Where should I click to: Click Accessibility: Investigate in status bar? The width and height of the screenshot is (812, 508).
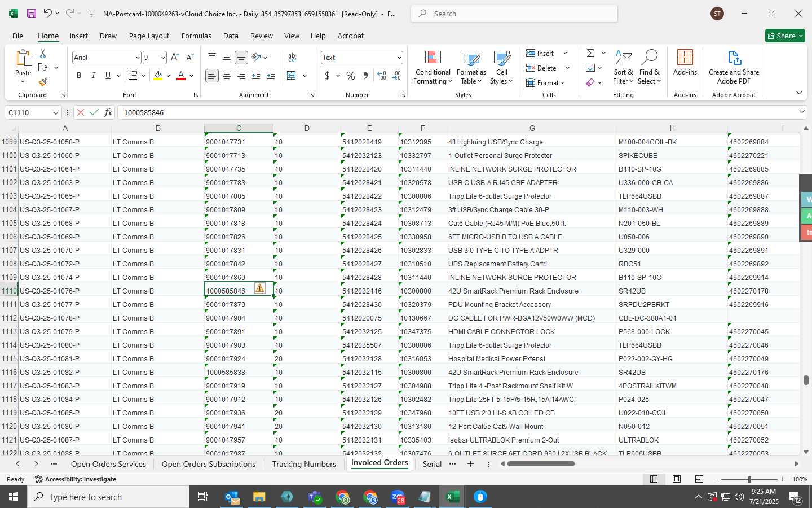pyautogui.click(x=76, y=479)
